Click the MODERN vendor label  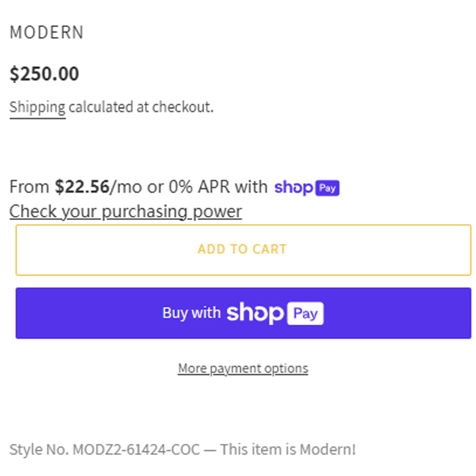tap(47, 32)
